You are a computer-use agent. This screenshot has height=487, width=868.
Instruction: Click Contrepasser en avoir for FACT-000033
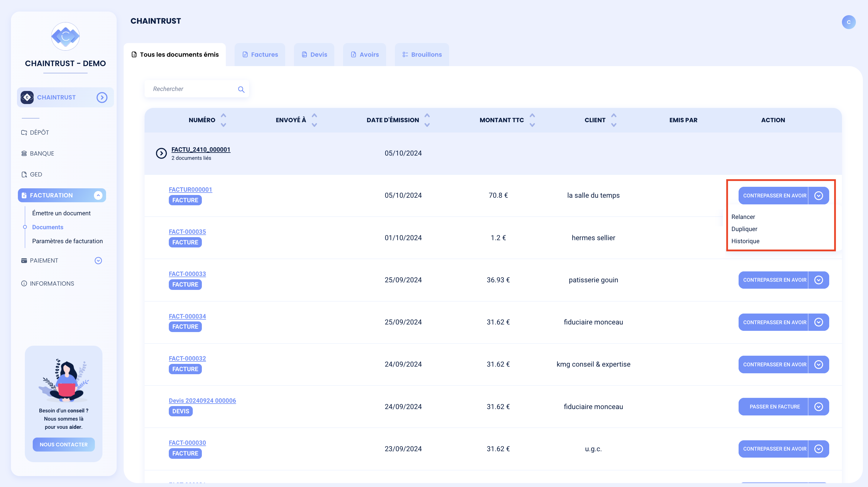pos(773,280)
